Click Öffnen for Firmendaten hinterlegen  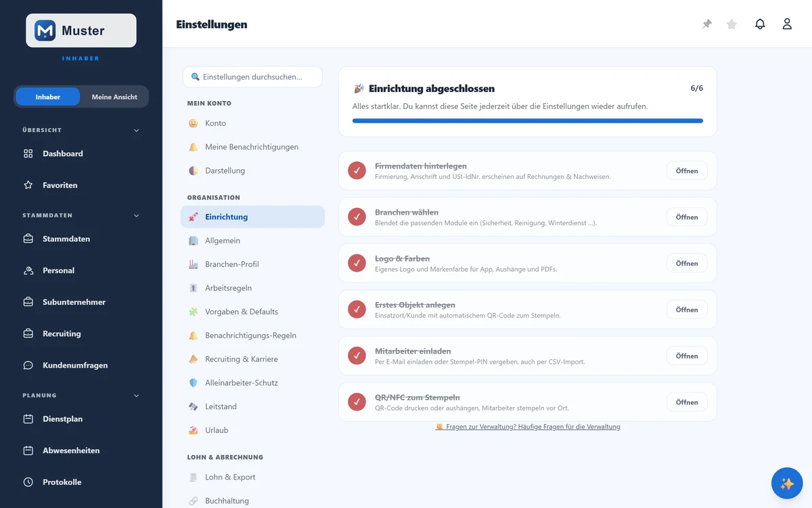(687, 171)
